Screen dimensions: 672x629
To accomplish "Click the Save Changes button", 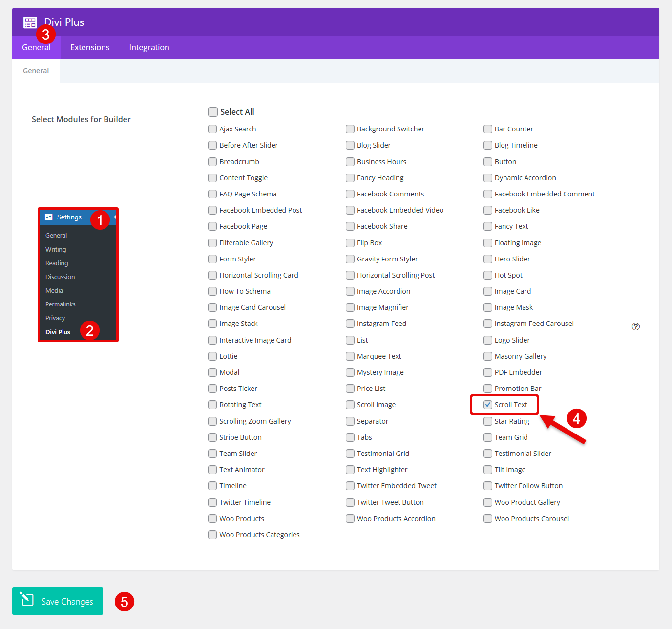I will point(58,601).
